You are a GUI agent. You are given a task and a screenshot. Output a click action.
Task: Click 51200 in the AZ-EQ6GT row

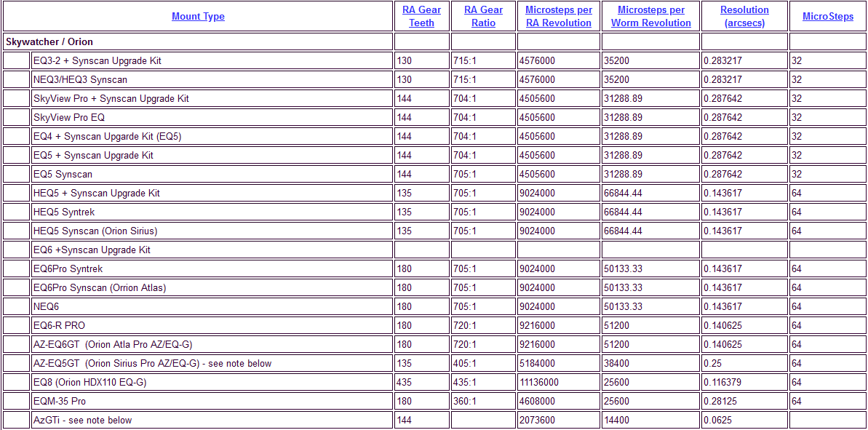(x=616, y=345)
